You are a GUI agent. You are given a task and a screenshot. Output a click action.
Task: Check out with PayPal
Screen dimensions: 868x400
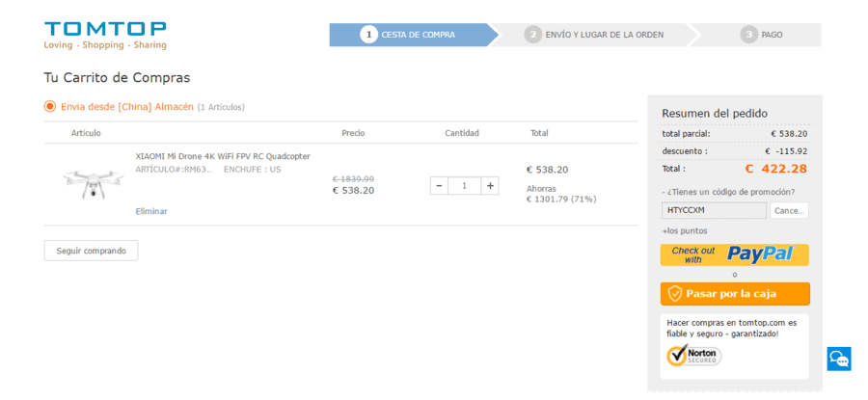coord(735,255)
